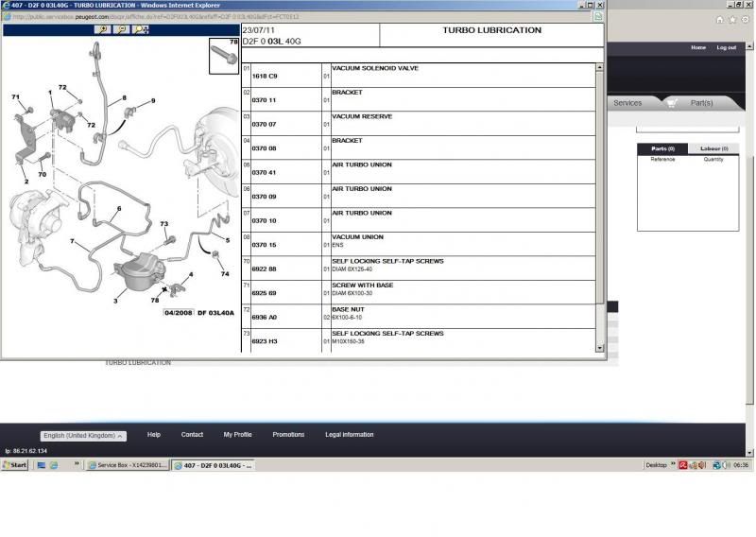Screen dimensions: 756x537
Task: Click the Ip: 86.21.62.134 footer text
Action: [26, 451]
